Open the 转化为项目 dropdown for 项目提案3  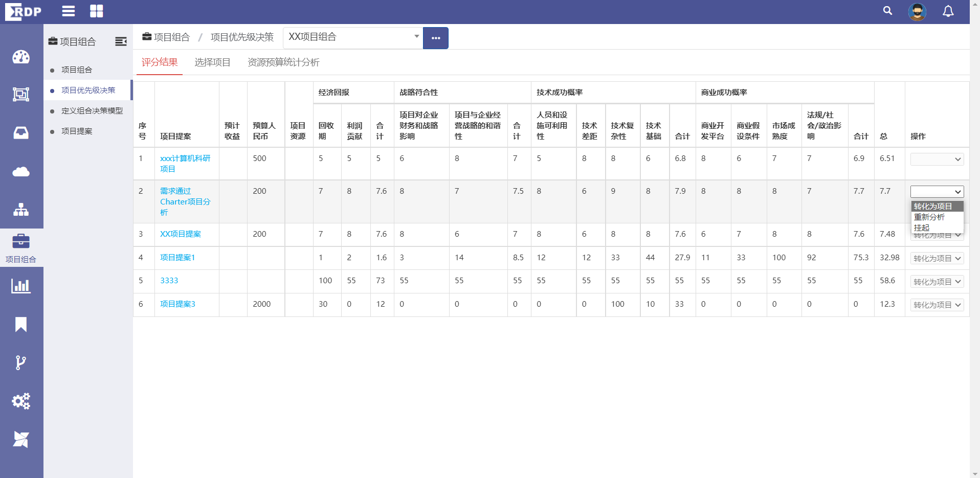[937, 305]
